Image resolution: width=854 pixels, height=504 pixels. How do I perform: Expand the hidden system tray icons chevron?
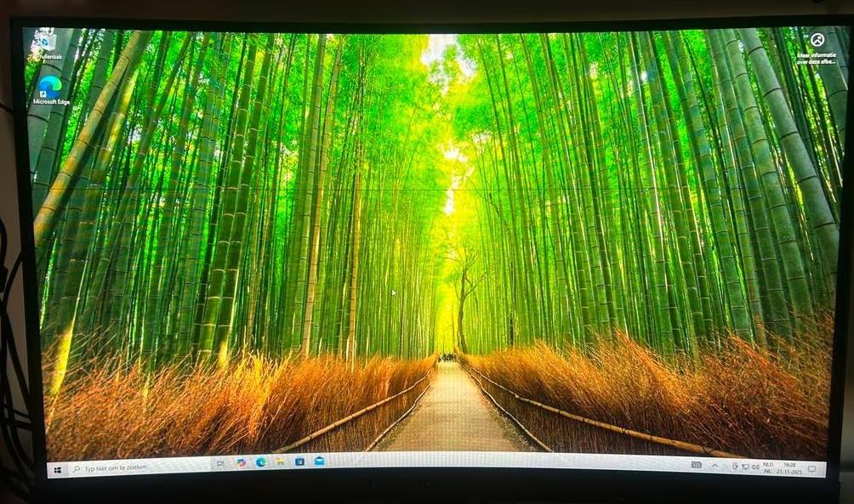point(715,466)
